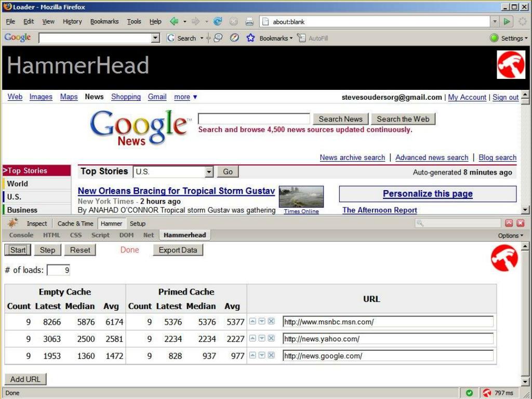This screenshot has width=532, height=399.
Task: Click the HammerHead logo in the black banner
Action: [x=511, y=64]
